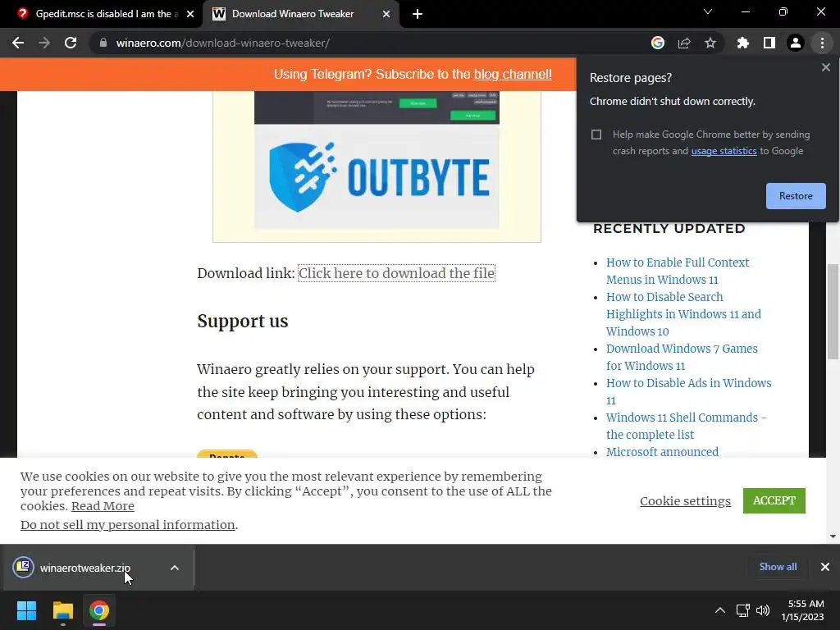This screenshot has height=630, width=840.
Task: Open network status tray icon
Action: pyautogui.click(x=742, y=610)
